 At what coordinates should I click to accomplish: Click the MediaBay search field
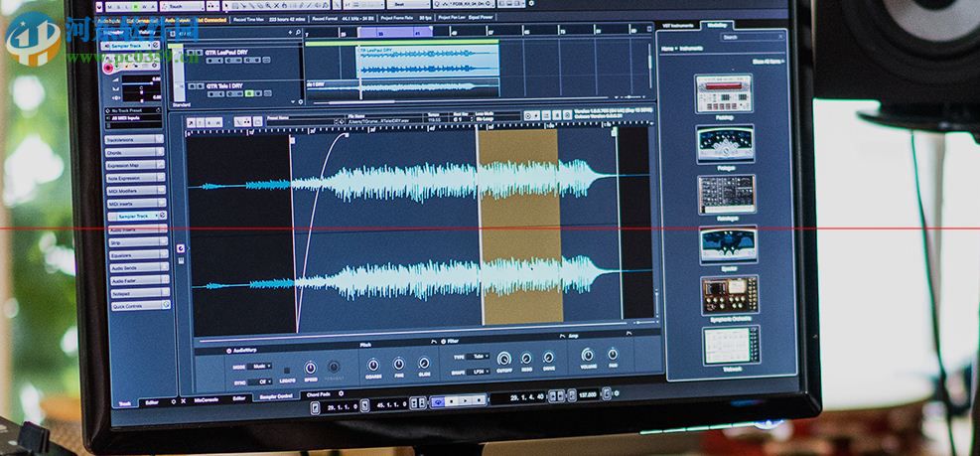point(752,37)
